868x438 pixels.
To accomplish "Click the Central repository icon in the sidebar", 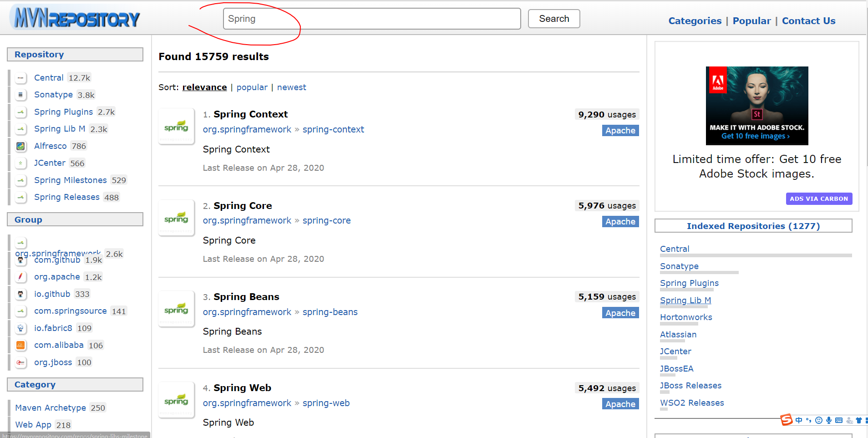I will (x=20, y=78).
